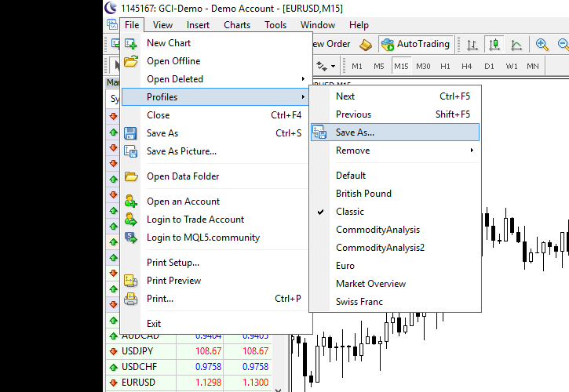This screenshot has height=392, width=569.
Task: Click the USDCHF symbol row
Action: point(188,367)
